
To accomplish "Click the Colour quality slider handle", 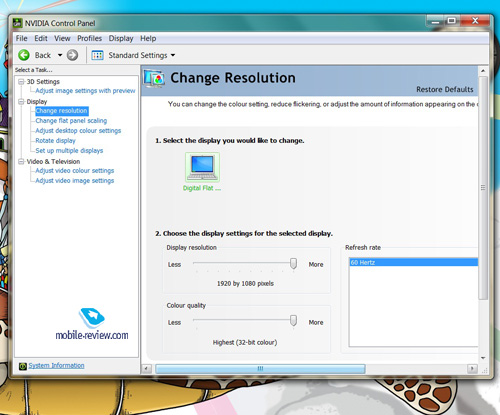I will tap(293, 321).
